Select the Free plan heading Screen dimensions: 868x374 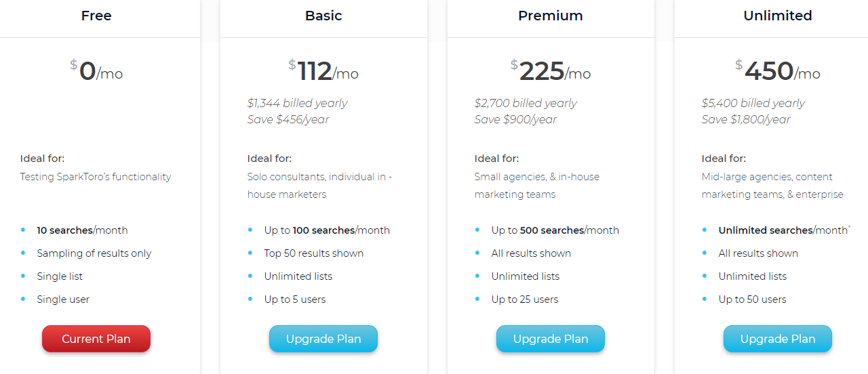click(96, 16)
